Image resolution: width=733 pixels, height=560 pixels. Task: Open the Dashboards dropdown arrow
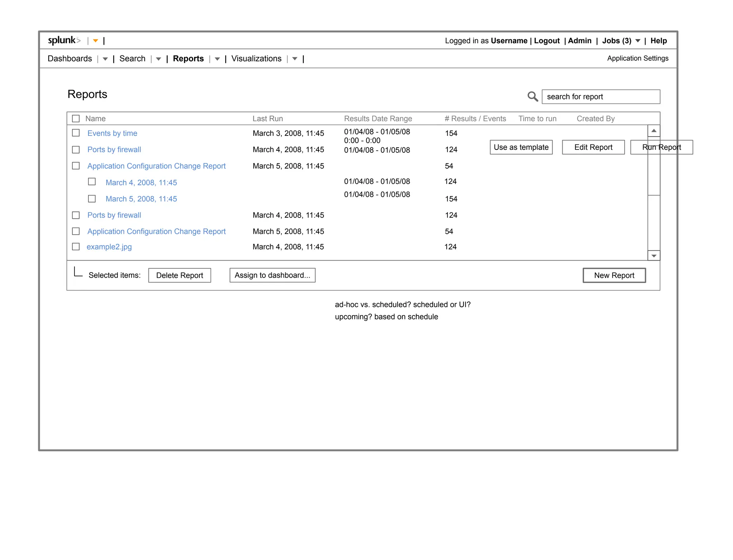click(105, 59)
